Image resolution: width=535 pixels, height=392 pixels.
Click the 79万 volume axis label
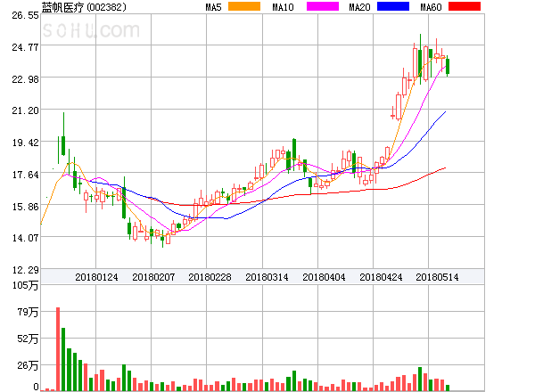28,312
